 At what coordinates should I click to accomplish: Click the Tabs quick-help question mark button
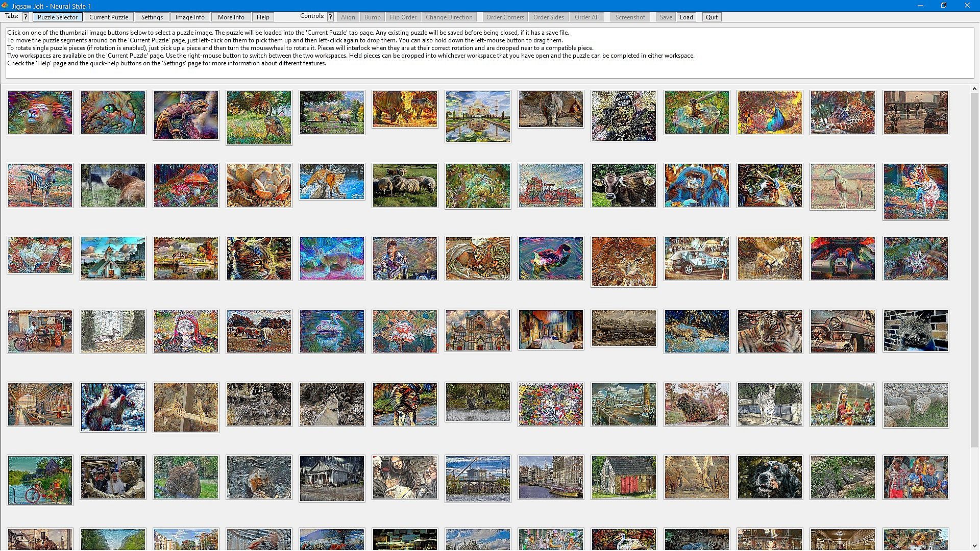pos(26,17)
